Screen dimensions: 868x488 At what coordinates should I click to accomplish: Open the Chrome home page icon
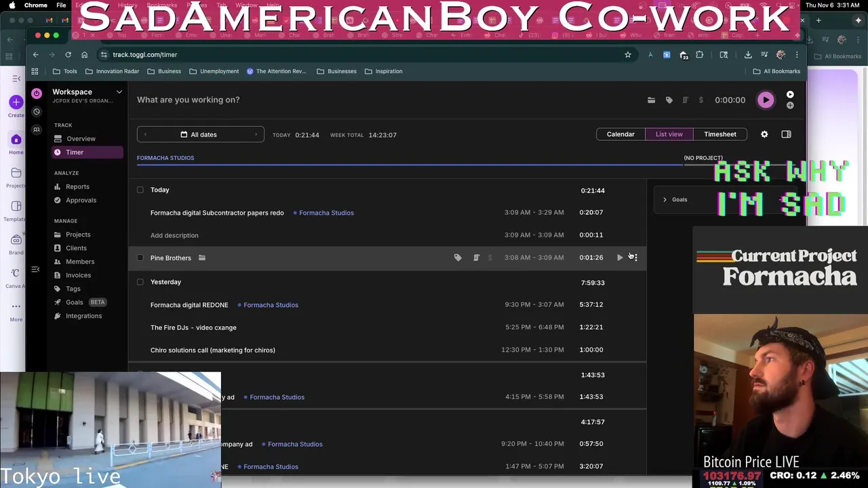pos(84,55)
